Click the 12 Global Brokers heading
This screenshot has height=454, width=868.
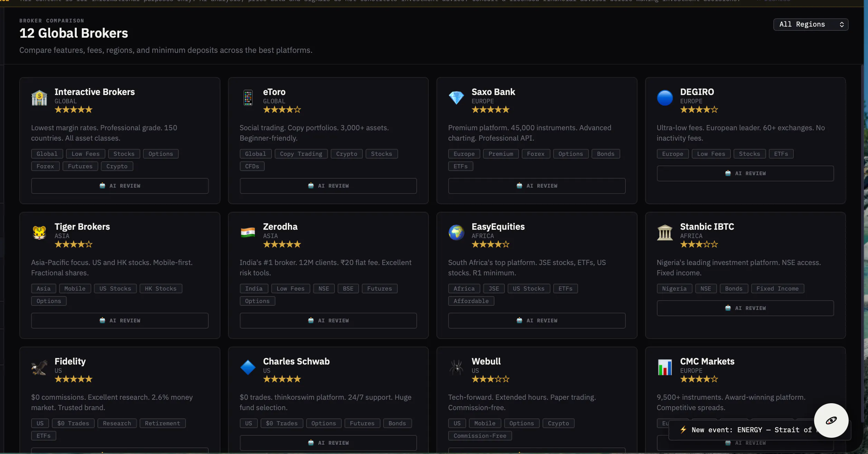[x=74, y=33]
